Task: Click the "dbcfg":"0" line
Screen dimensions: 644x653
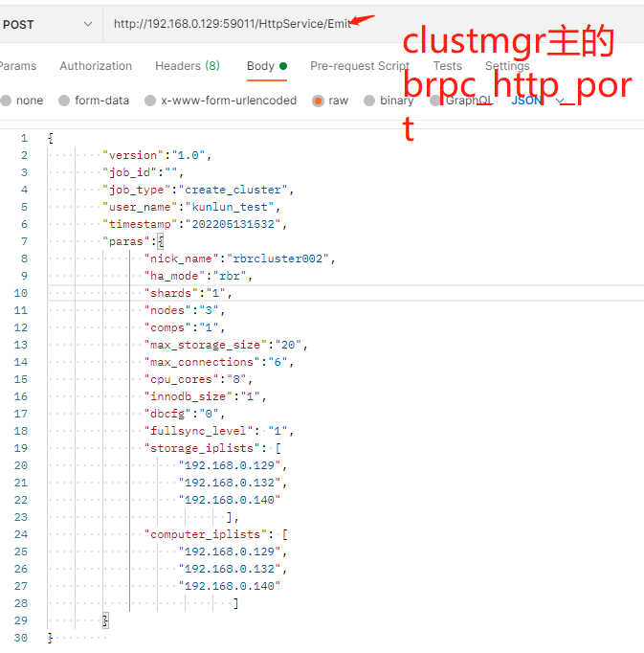Action: [x=185, y=414]
